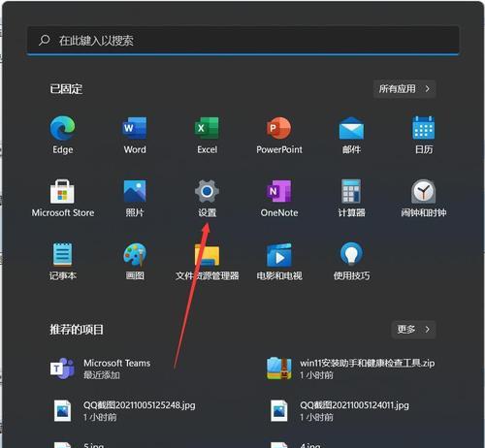Open 闹钟和时钟 clock app
This screenshot has width=485, height=448.
[424, 198]
